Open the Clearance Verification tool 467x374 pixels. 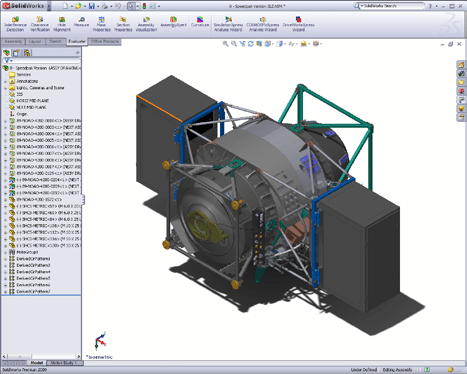coord(40,24)
